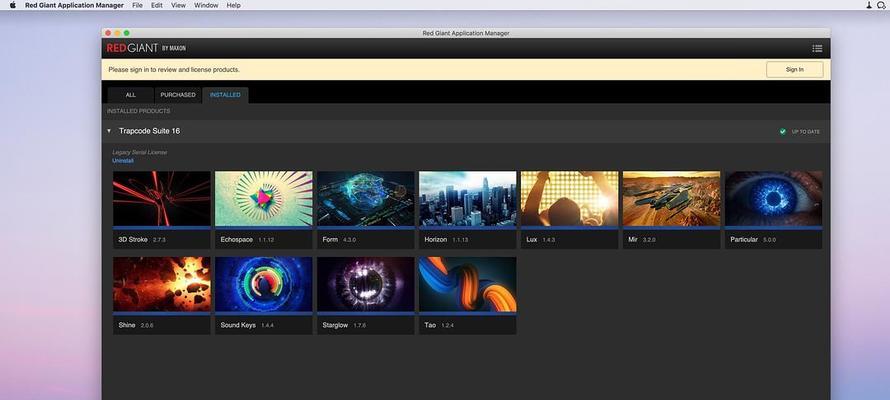Click the green Up To Date checkmark icon
This screenshot has width=890, height=400.
(783, 132)
